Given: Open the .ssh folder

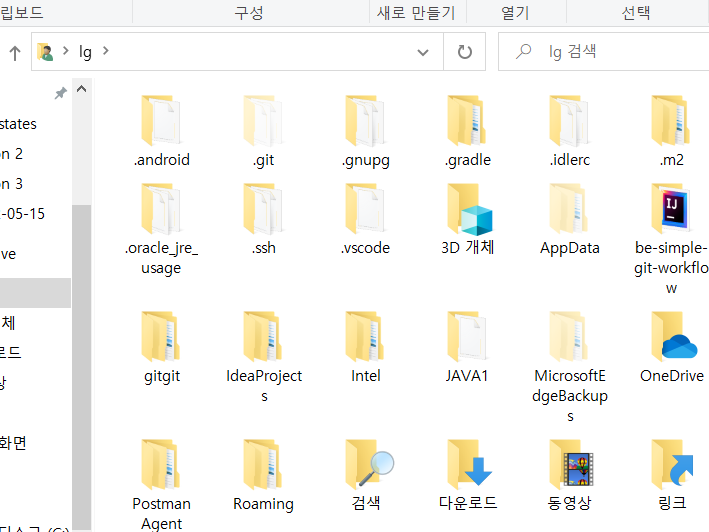Looking at the screenshot, I should pos(264,219).
